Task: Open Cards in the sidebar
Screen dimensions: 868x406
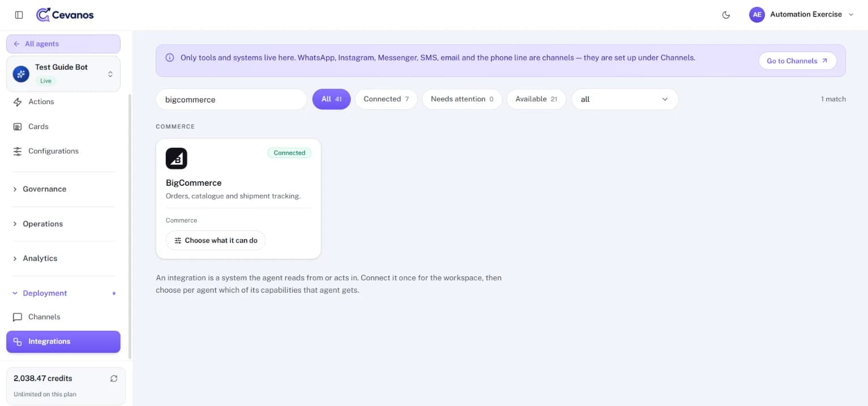Action: coord(63,126)
